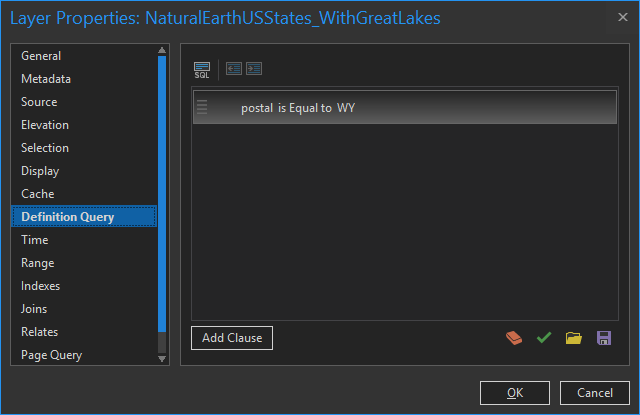Click the Add Clause button
This screenshot has width=640, height=415.
(232, 338)
